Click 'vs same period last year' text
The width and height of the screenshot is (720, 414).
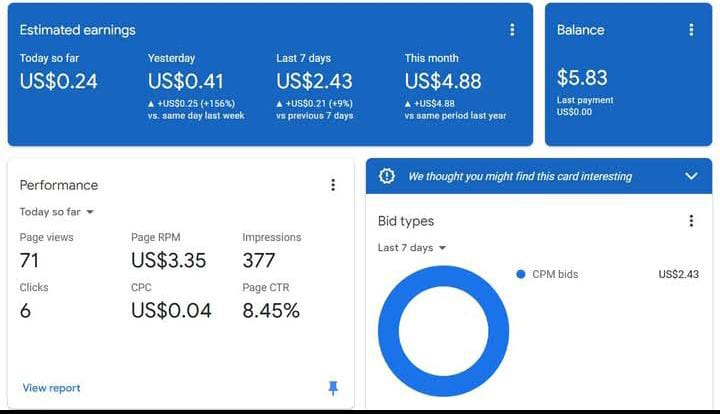pyautogui.click(x=455, y=116)
